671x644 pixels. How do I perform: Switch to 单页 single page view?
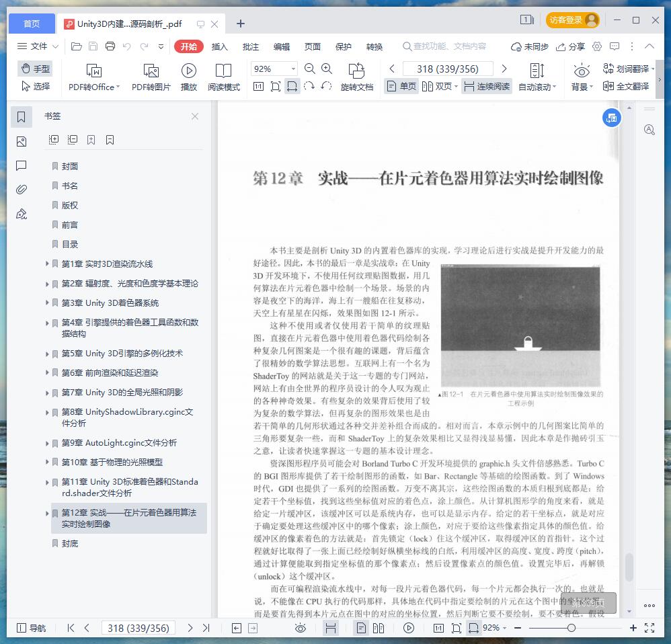click(x=401, y=87)
